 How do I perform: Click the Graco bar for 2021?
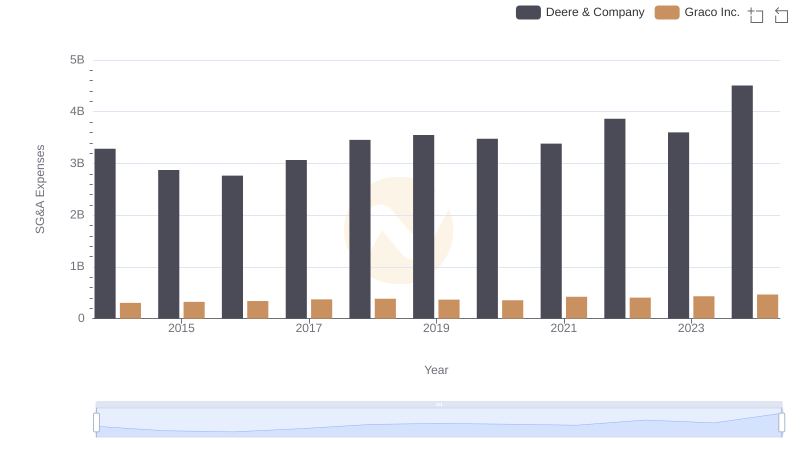pos(577,308)
